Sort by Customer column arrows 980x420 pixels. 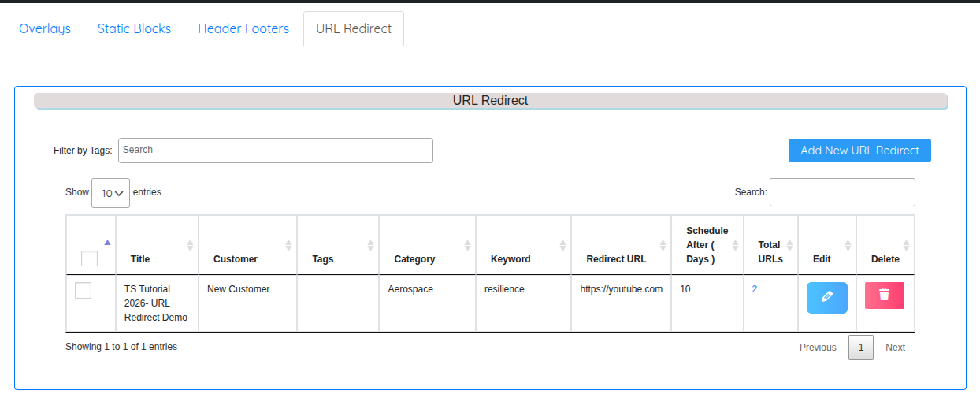tap(288, 245)
